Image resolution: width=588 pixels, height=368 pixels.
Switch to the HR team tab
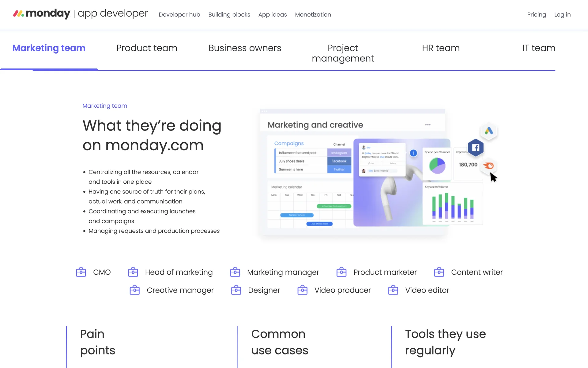pyautogui.click(x=441, y=48)
